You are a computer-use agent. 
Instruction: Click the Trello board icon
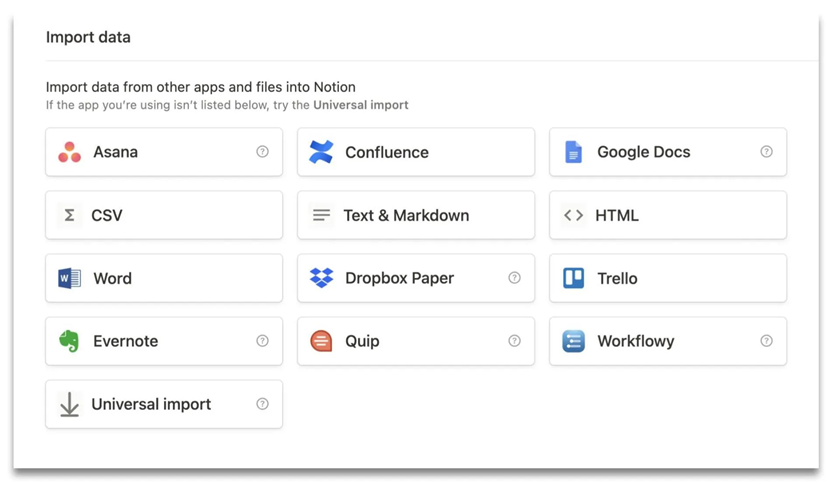[573, 278]
